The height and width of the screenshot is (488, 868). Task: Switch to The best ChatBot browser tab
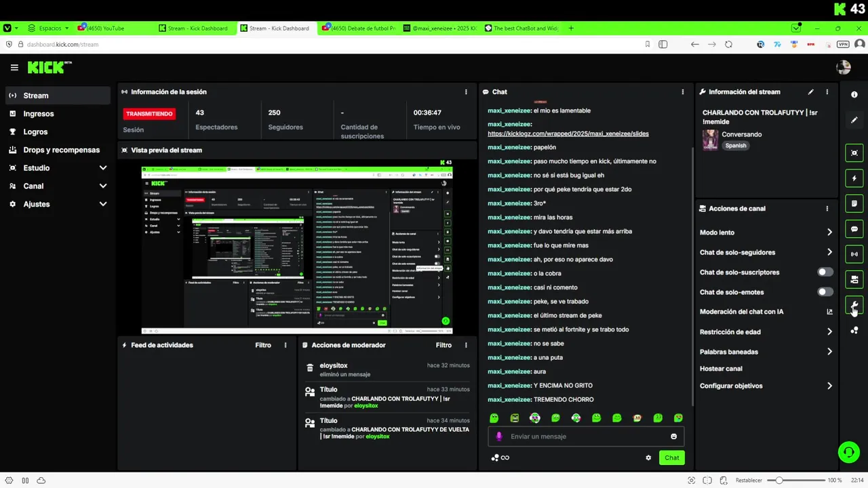[x=521, y=28]
